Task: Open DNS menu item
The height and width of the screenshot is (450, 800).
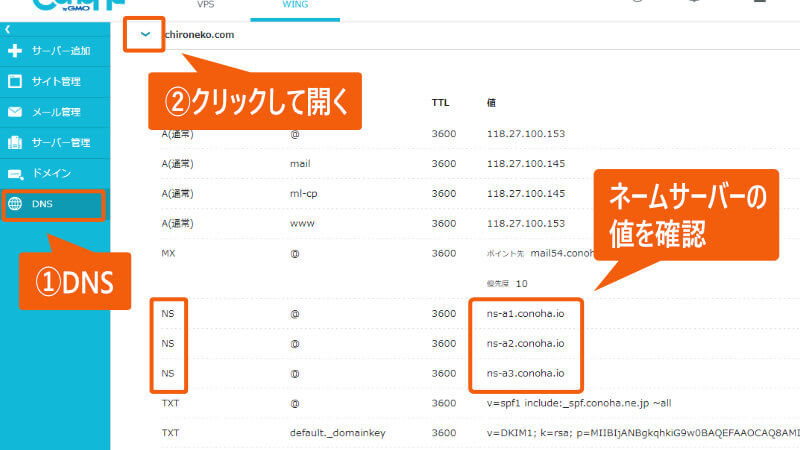Action: 55,204
